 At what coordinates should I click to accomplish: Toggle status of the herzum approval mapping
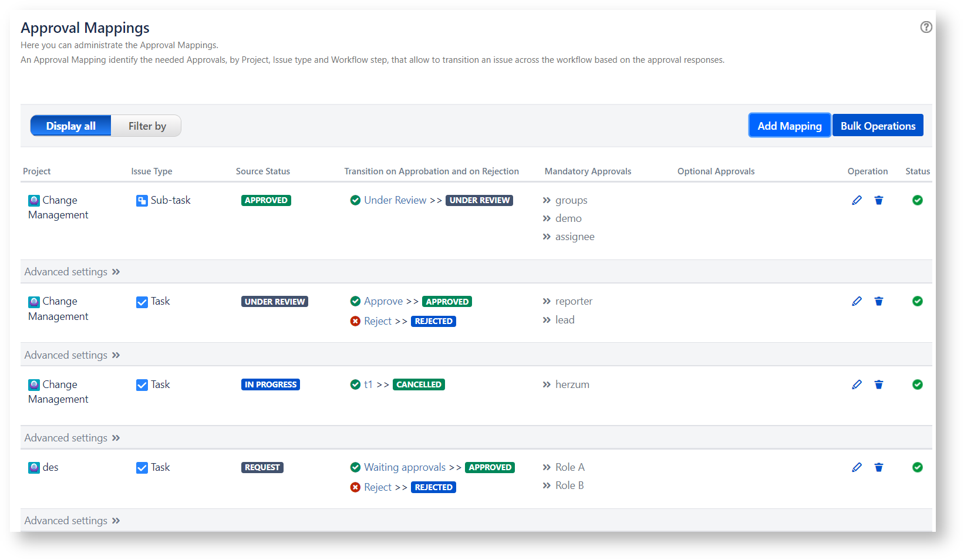pos(917,384)
